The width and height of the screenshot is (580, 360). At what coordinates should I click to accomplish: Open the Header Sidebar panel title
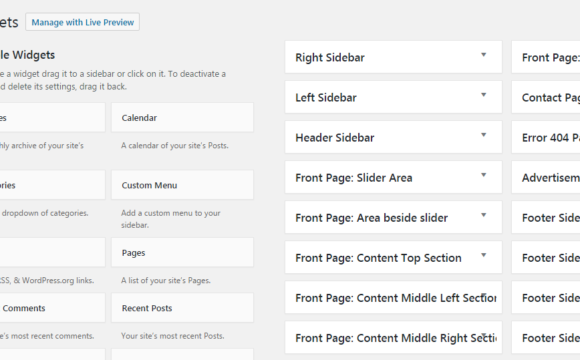point(334,138)
